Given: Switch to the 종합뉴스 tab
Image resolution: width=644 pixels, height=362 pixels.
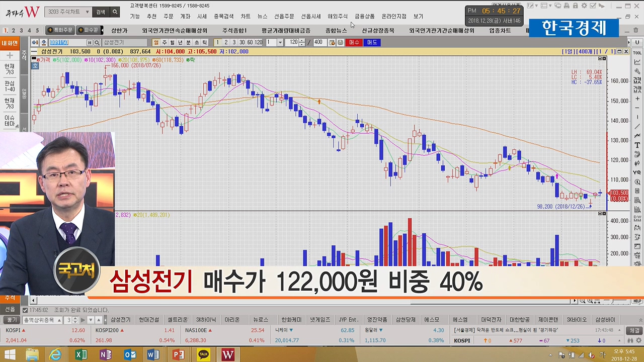Looking at the screenshot, I should [336, 31].
